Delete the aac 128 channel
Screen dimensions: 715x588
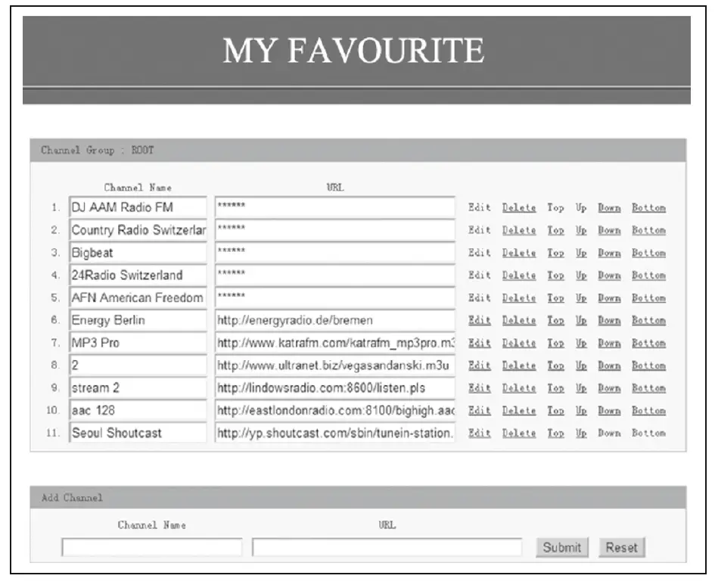[519, 411]
